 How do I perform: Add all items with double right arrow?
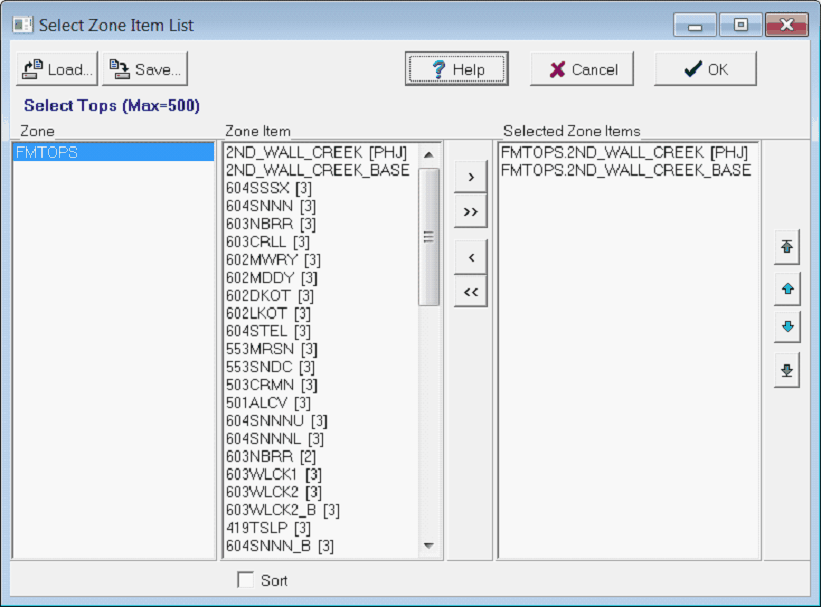point(470,212)
